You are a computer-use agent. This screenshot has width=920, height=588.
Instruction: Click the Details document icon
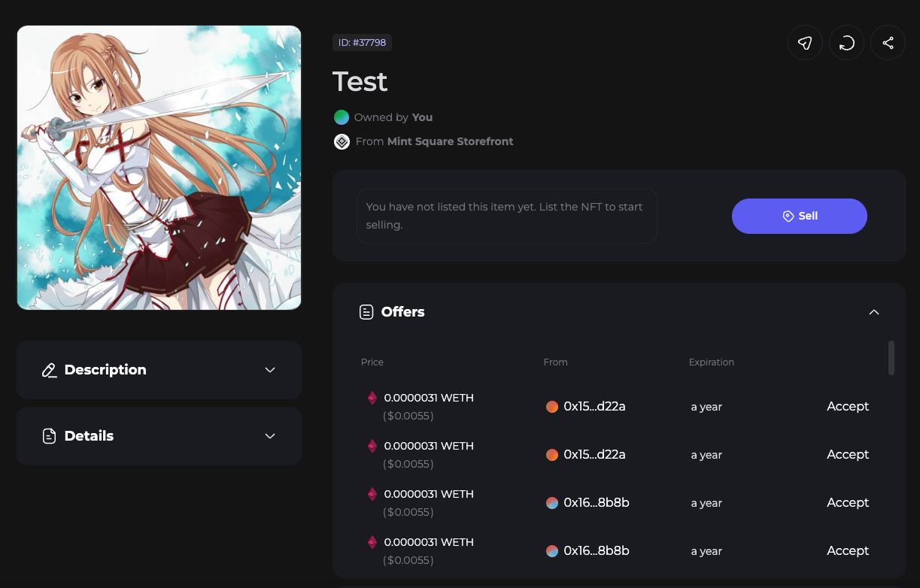click(50, 436)
